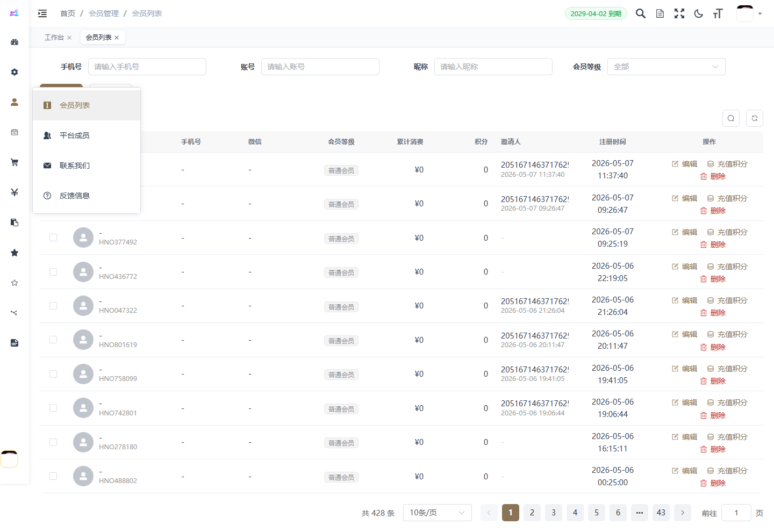Viewport: 774px width, 532px height.
Task: Click the 共 428 条 total text
Action: [378, 513]
